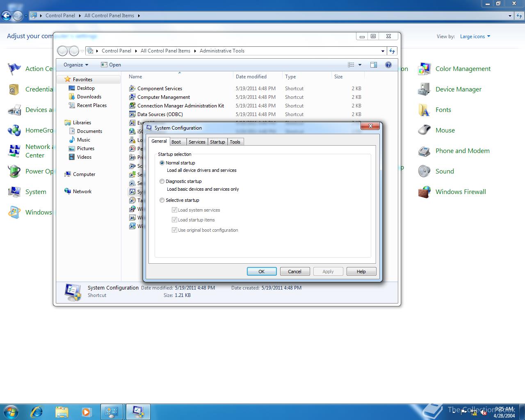
Task: Click the Component Services shortcut icon
Action: tap(132, 89)
